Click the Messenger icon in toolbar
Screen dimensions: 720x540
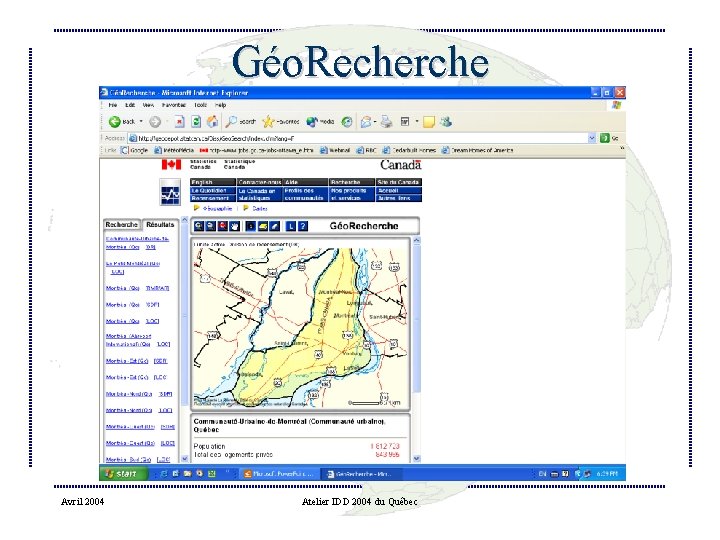pos(446,122)
